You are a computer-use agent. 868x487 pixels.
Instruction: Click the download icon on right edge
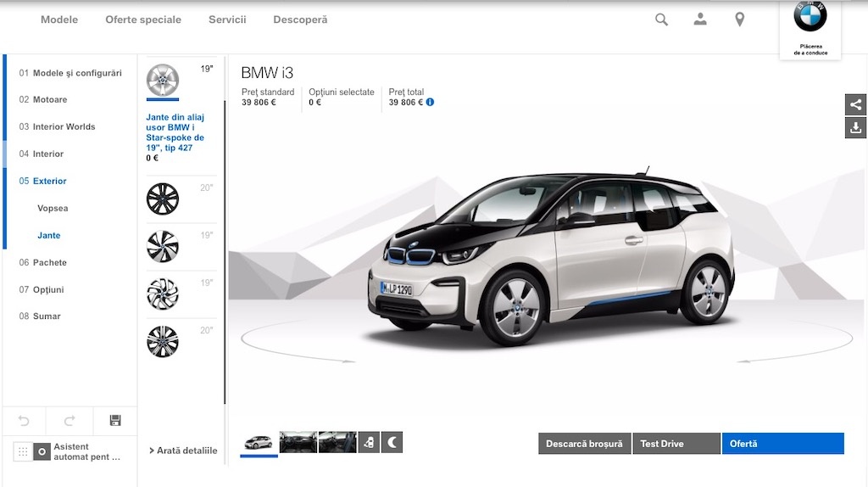point(855,128)
